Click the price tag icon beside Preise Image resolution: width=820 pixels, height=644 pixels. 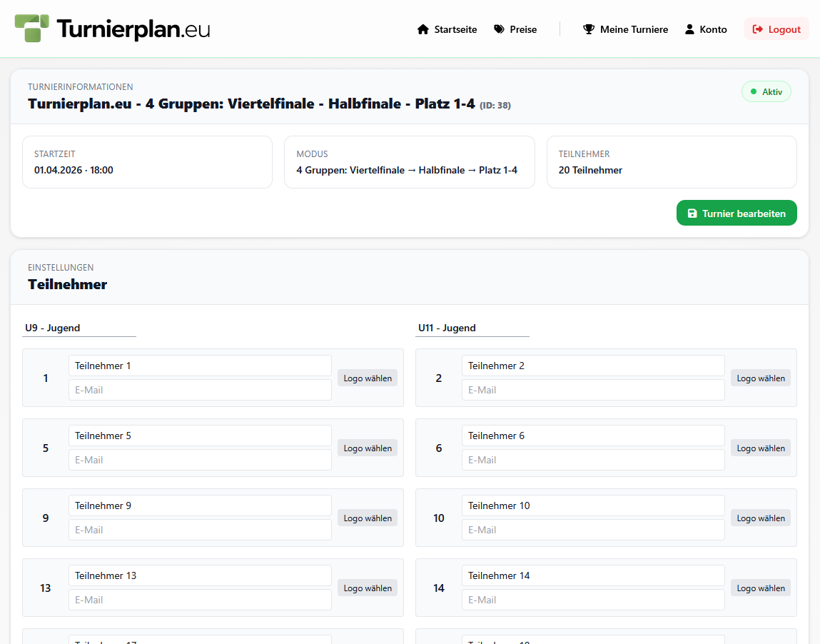pyautogui.click(x=500, y=29)
